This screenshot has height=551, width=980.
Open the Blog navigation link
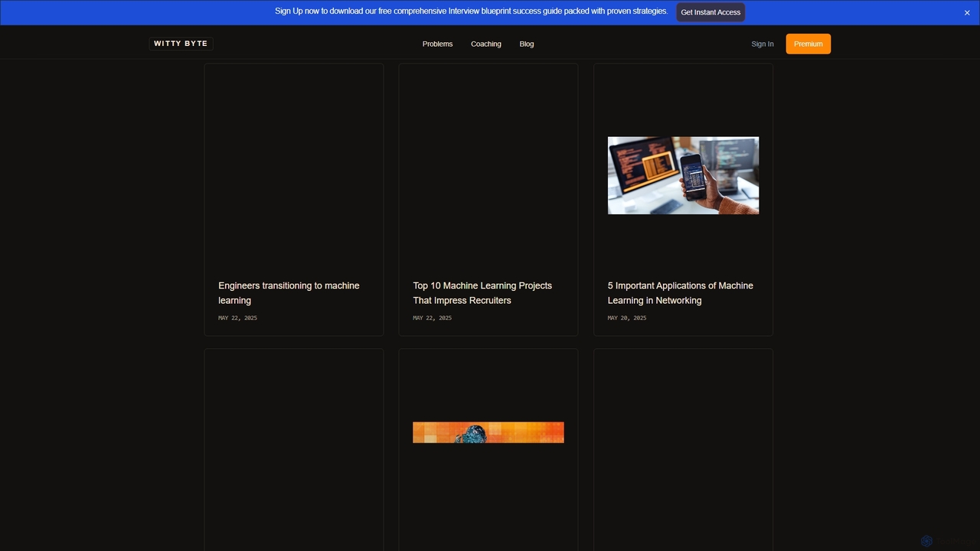527,44
